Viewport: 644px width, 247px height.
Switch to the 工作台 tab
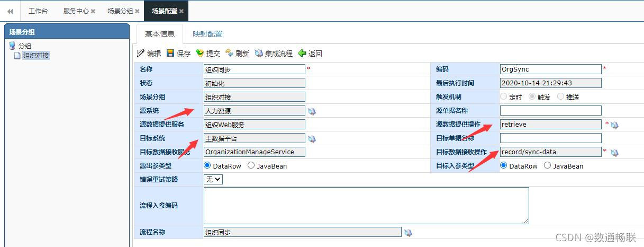point(38,11)
